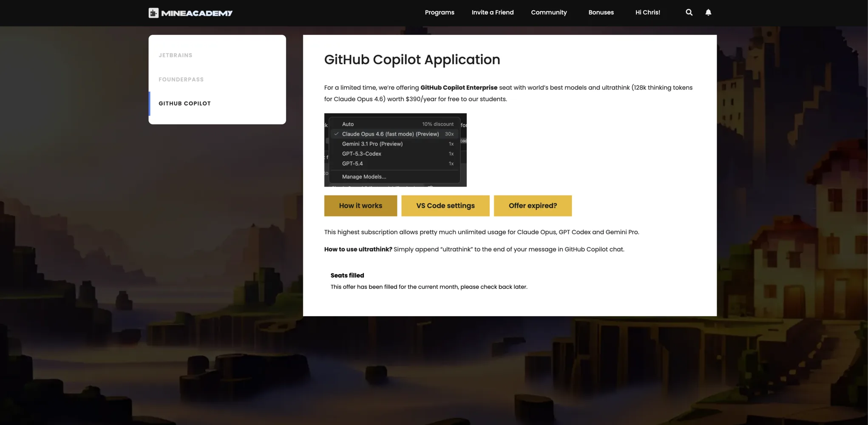The width and height of the screenshot is (868, 425).
Task: Click the bold GitHub Copilot Enterprise text
Action: pyautogui.click(x=459, y=88)
